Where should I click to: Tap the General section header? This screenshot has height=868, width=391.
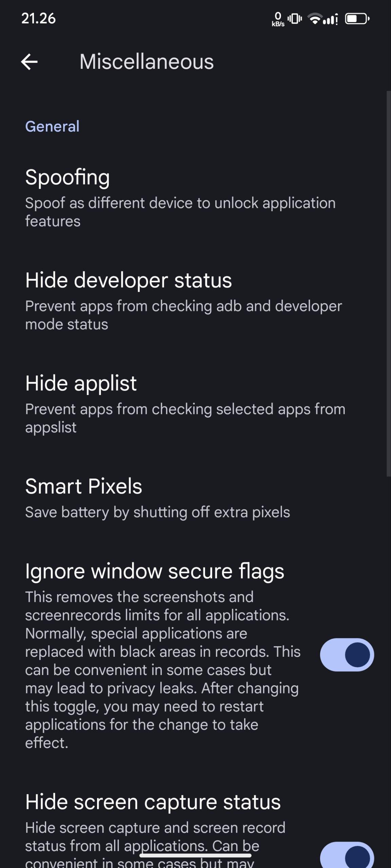tap(52, 126)
